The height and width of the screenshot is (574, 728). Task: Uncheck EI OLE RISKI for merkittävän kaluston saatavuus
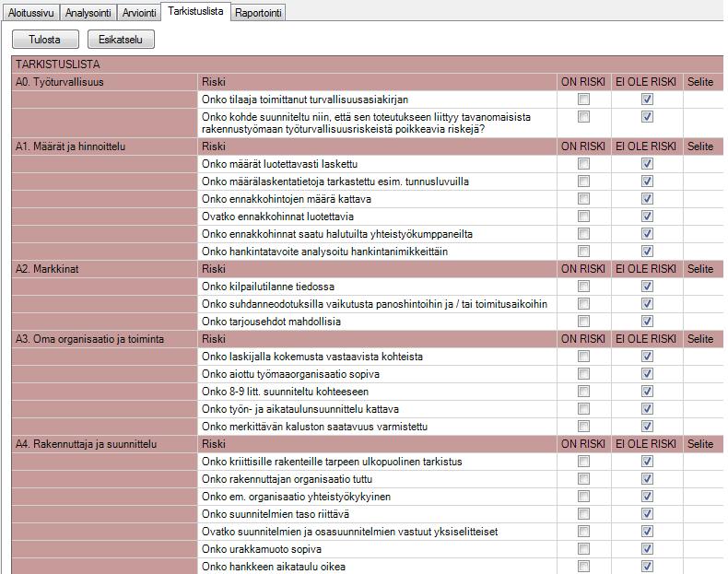click(x=647, y=427)
